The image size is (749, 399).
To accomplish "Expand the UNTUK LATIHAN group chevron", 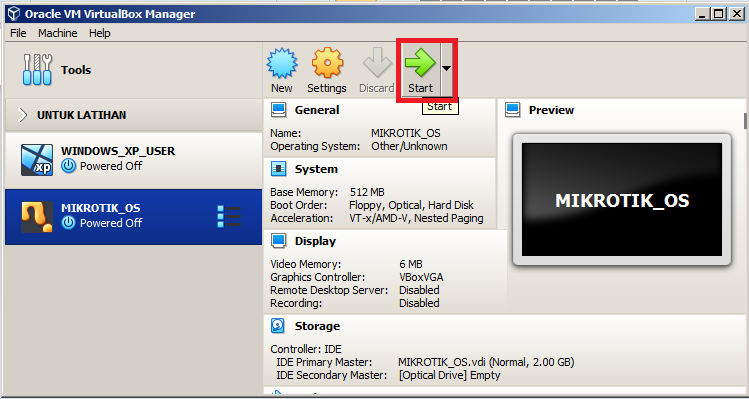I will coord(22,115).
